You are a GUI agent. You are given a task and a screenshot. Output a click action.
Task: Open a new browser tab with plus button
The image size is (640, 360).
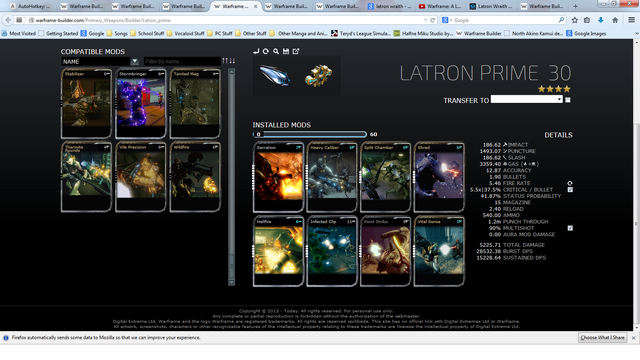point(576,6)
